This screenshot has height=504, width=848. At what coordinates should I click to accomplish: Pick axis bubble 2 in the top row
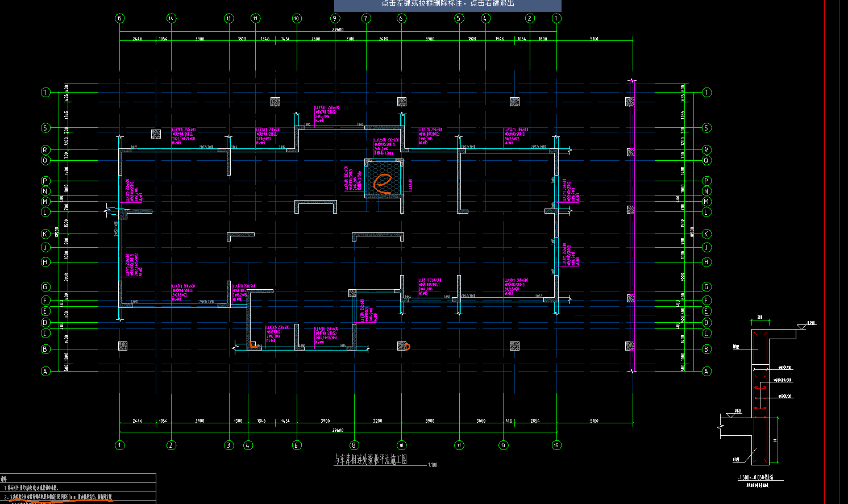coord(530,18)
